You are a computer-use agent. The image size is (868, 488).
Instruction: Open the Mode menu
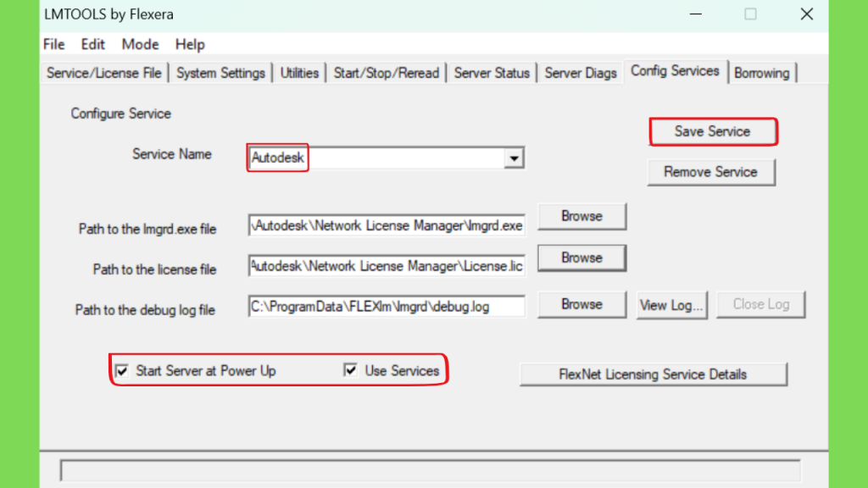[x=140, y=44]
